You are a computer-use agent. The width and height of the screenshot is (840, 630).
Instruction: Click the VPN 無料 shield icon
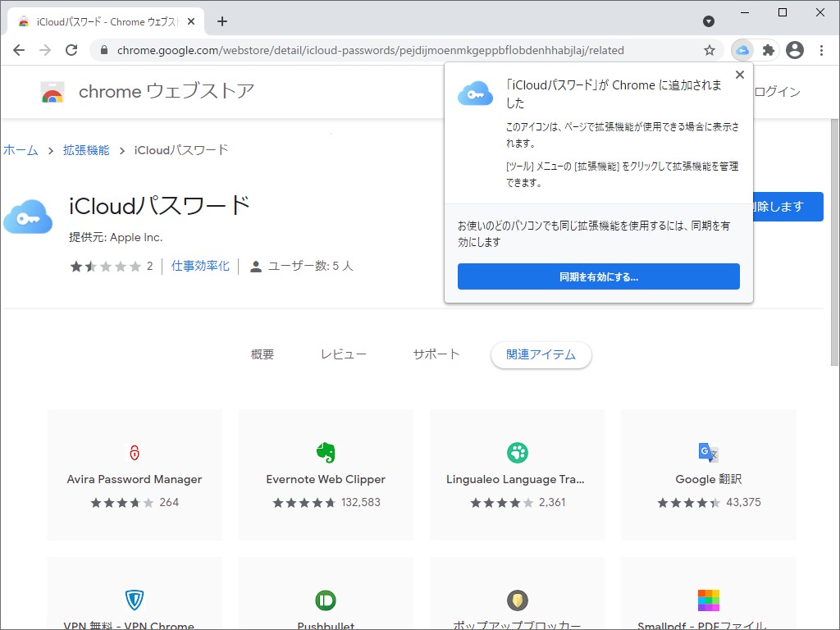(134, 600)
